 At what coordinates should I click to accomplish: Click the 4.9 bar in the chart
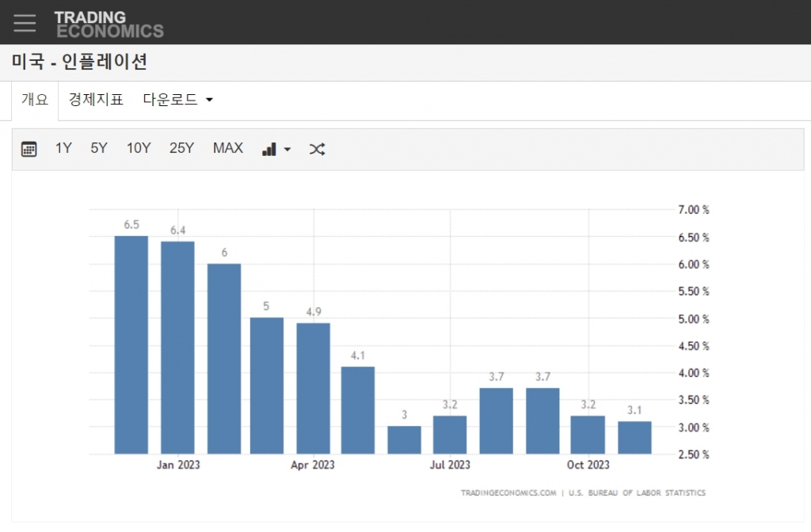pos(314,388)
